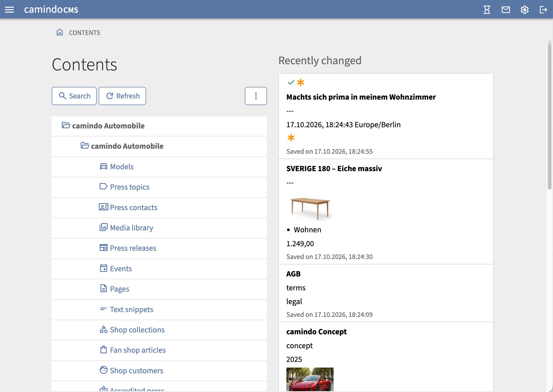Viewport: 553px width, 392px height.
Task: Click the document icon beside Pages
Action: 103,288
